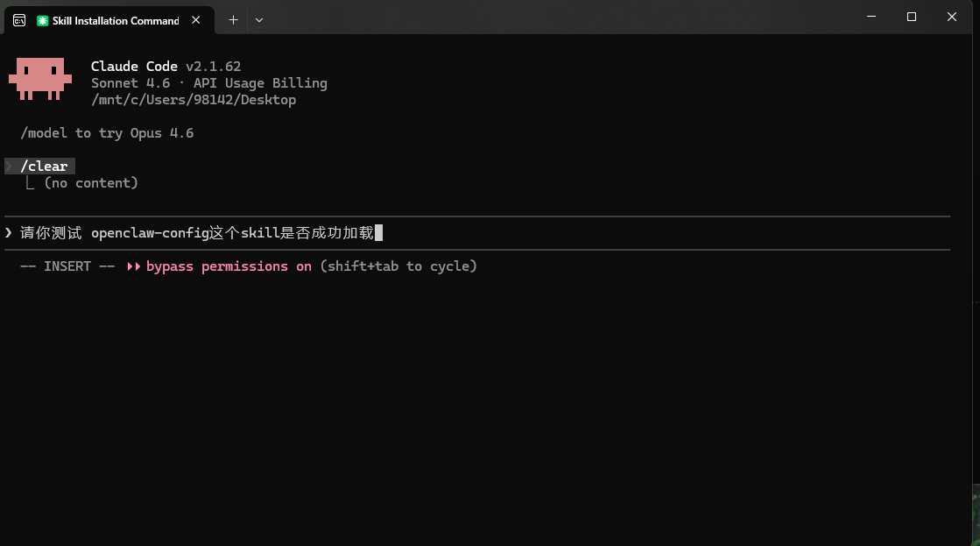Expand the new tab profile dropdown

point(258,19)
